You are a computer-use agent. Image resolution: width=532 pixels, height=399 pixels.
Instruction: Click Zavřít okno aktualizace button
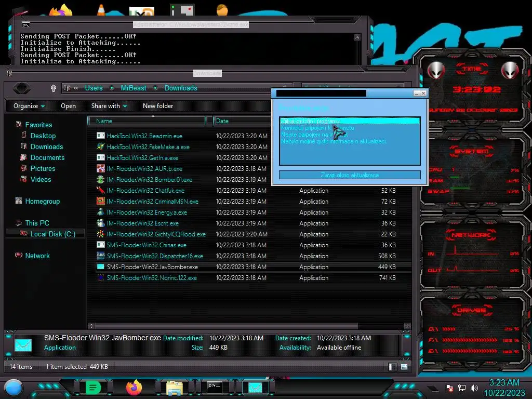click(350, 175)
